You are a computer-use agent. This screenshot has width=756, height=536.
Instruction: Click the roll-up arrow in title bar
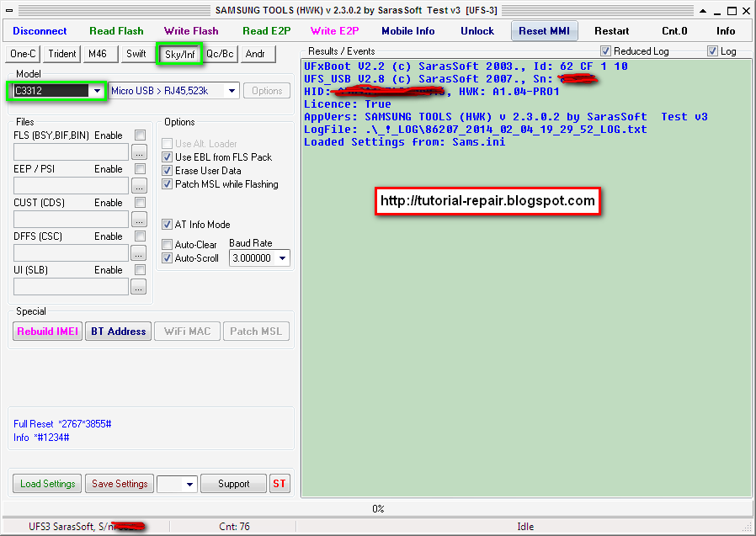(703, 11)
